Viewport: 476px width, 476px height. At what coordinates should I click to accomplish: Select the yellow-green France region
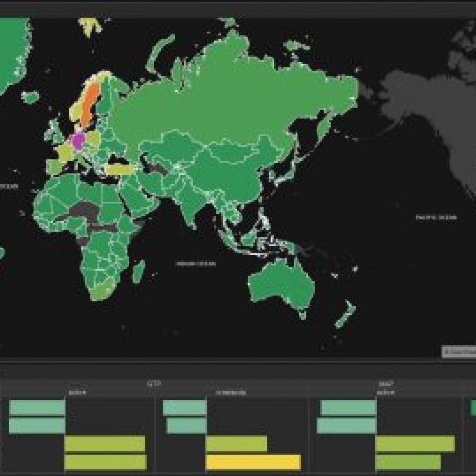64,152
